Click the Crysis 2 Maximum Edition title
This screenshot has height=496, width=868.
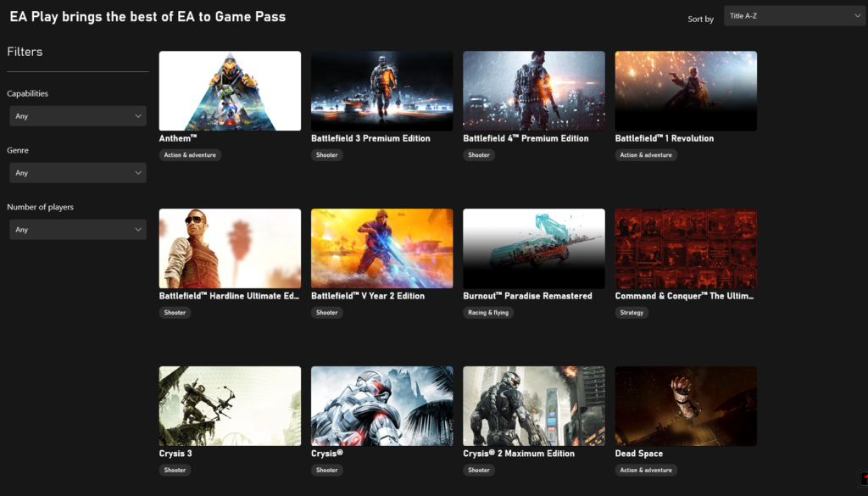519,454
